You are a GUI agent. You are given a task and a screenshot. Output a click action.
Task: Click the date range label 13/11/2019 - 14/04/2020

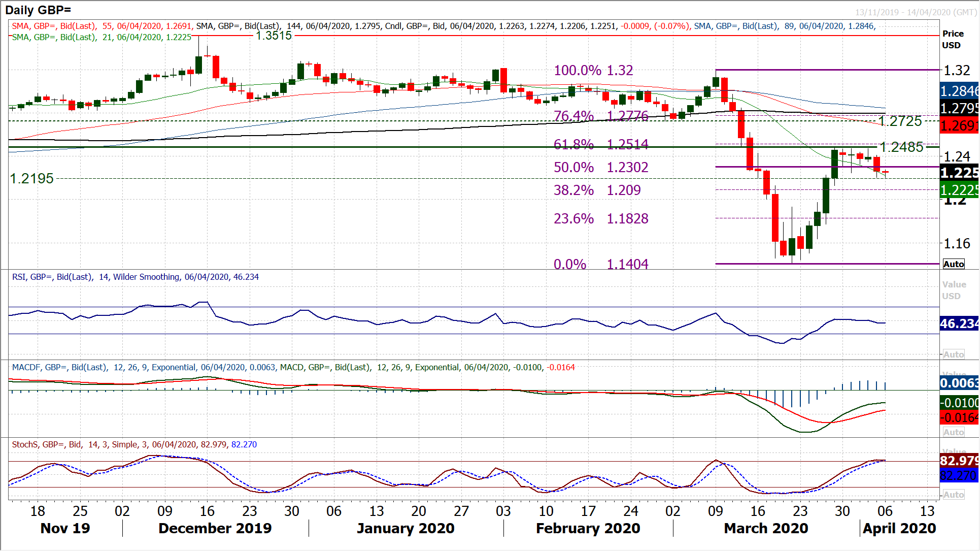point(916,12)
